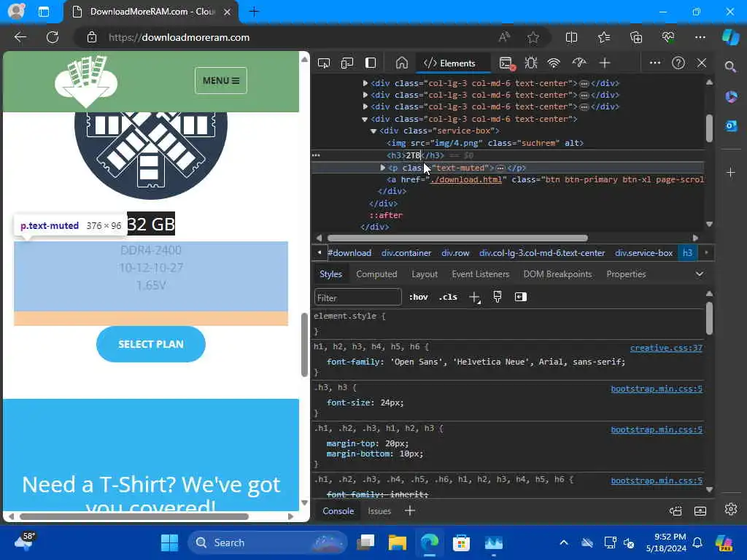
Task: Show more Styles pane tabs chevron
Action: point(700,274)
